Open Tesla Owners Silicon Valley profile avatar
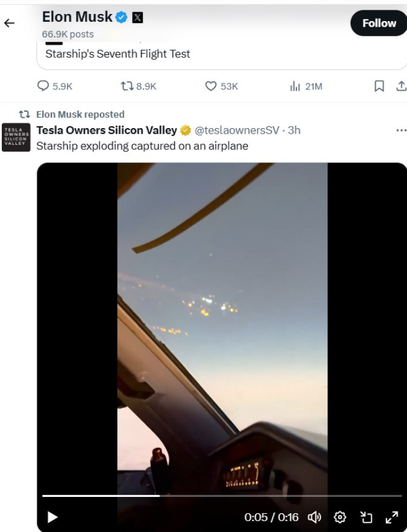Screen dimensions: 407x532 16,138
